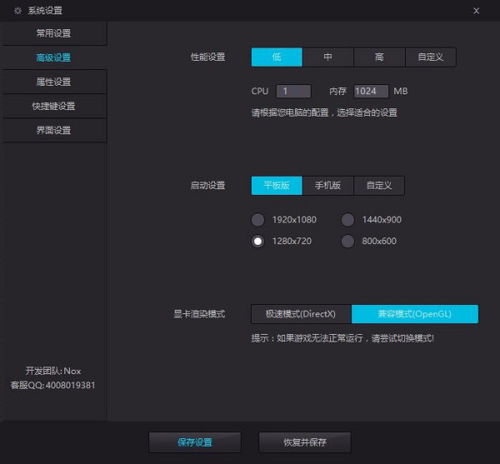500x464 pixels.
Task: Choose 手机版 startup mode
Action: pyautogui.click(x=328, y=185)
